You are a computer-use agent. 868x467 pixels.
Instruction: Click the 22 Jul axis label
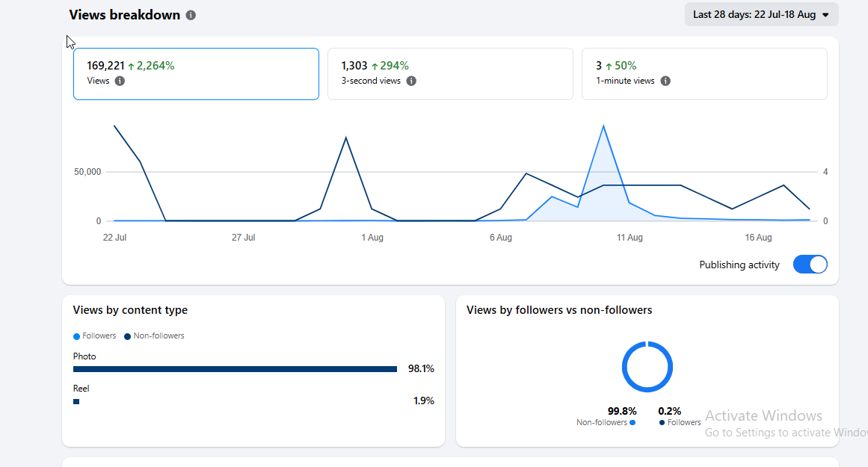114,238
